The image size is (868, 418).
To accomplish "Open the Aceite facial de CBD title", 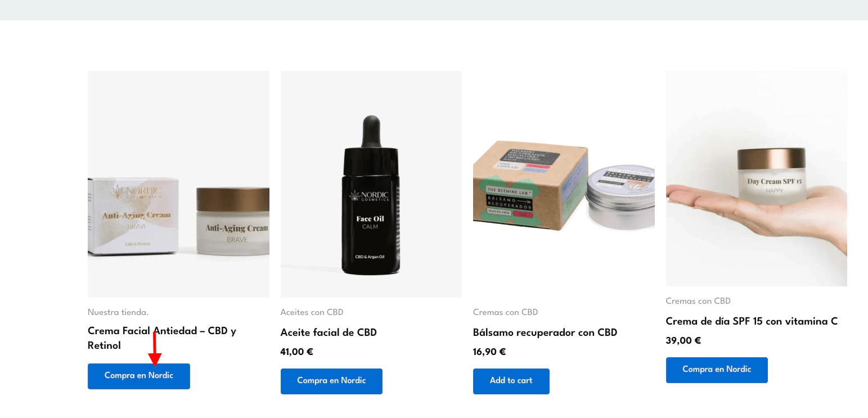I will (329, 332).
